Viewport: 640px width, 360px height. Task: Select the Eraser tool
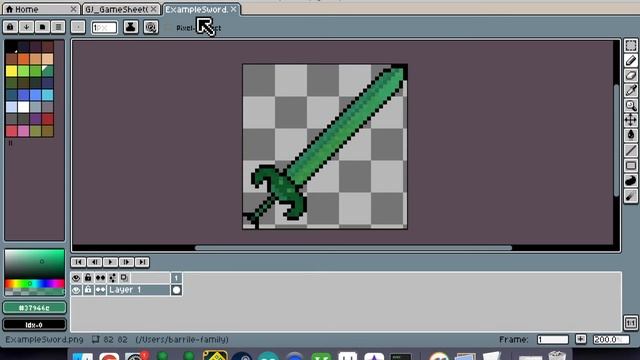tap(631, 76)
